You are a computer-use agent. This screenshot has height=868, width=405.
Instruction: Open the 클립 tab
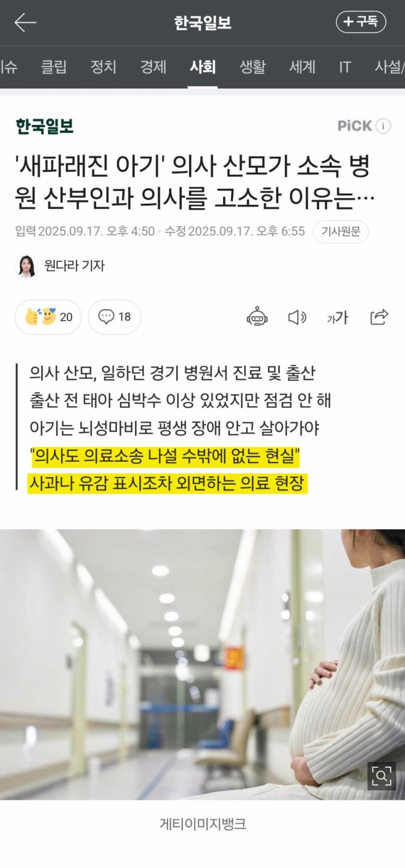click(x=53, y=66)
